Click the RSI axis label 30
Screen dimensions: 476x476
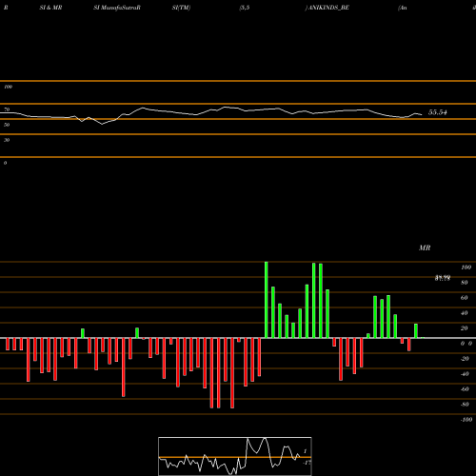pyautogui.click(x=7, y=140)
